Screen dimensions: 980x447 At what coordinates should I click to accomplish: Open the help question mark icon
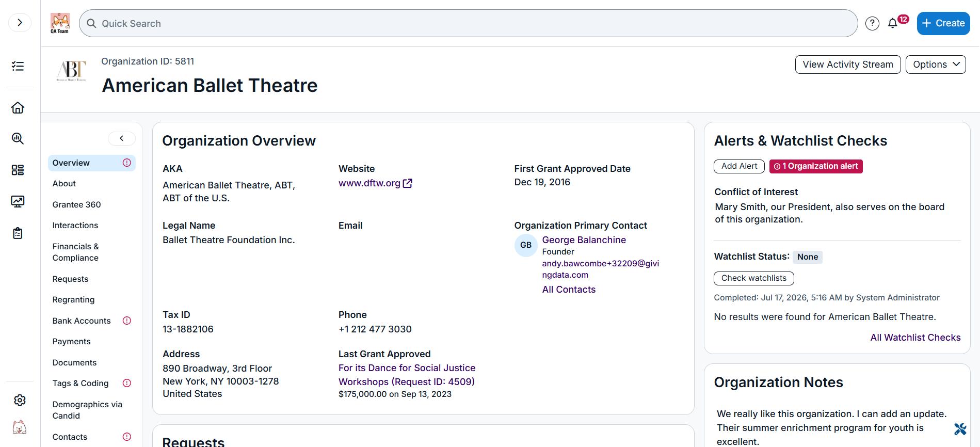coord(872,23)
